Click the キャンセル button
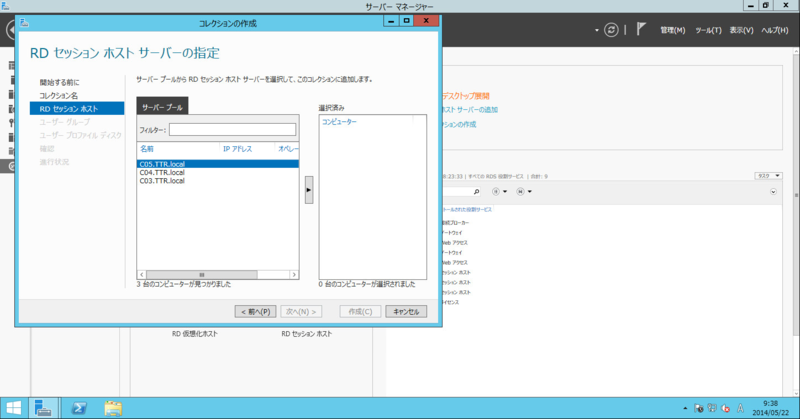The image size is (800, 419). point(406,311)
